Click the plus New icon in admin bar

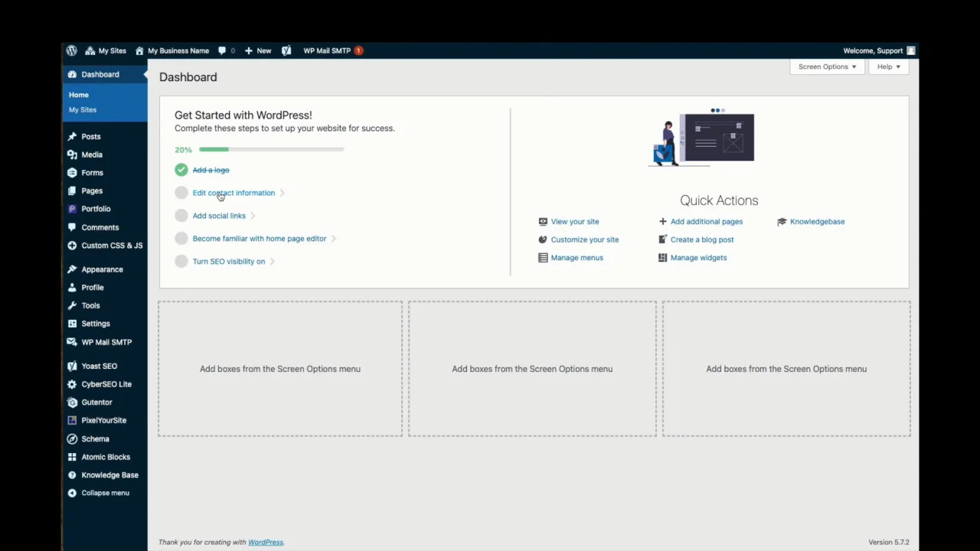[249, 51]
